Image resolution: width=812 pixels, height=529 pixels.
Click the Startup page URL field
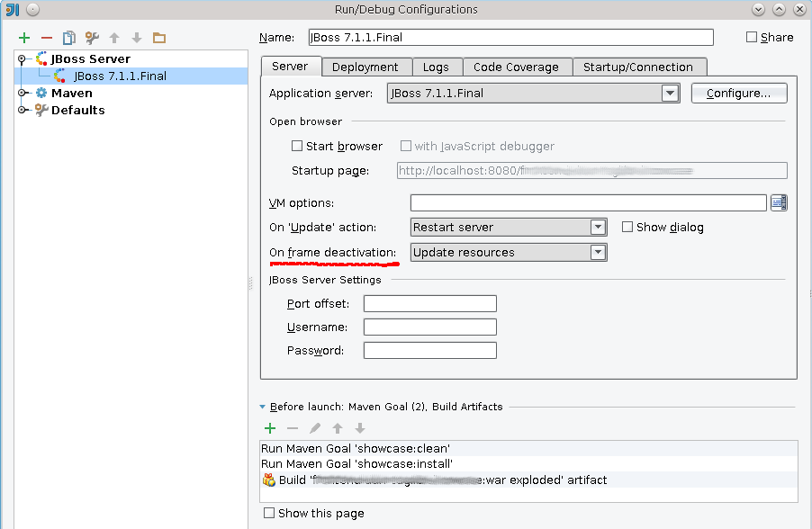tap(592, 170)
